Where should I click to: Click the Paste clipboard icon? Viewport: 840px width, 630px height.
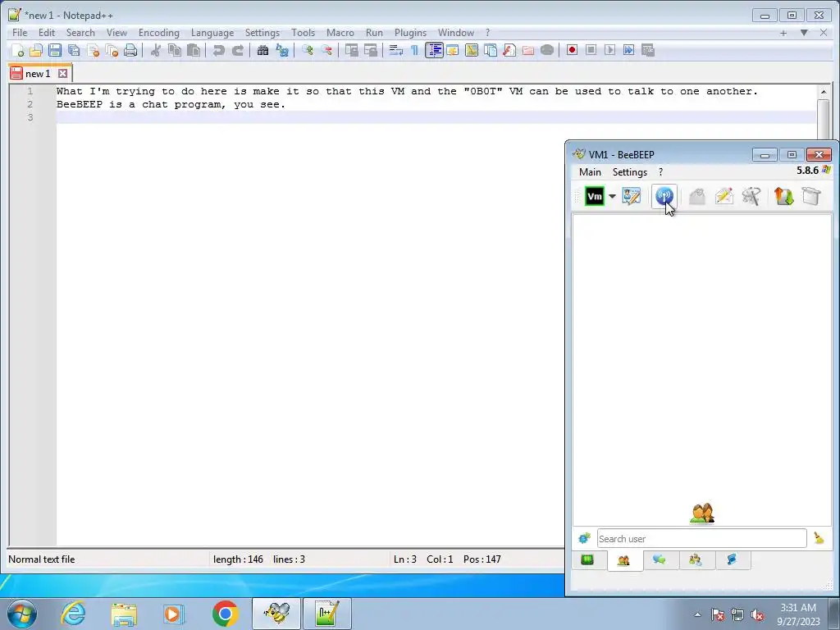point(194,50)
